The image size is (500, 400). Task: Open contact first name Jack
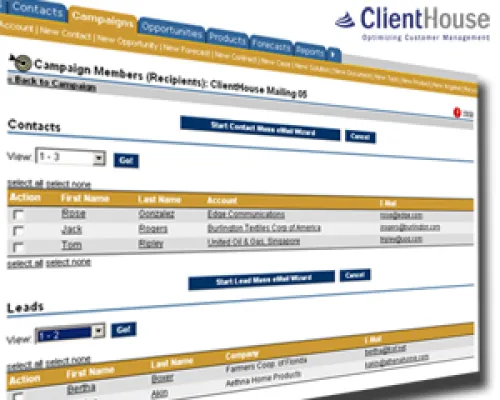(72, 229)
